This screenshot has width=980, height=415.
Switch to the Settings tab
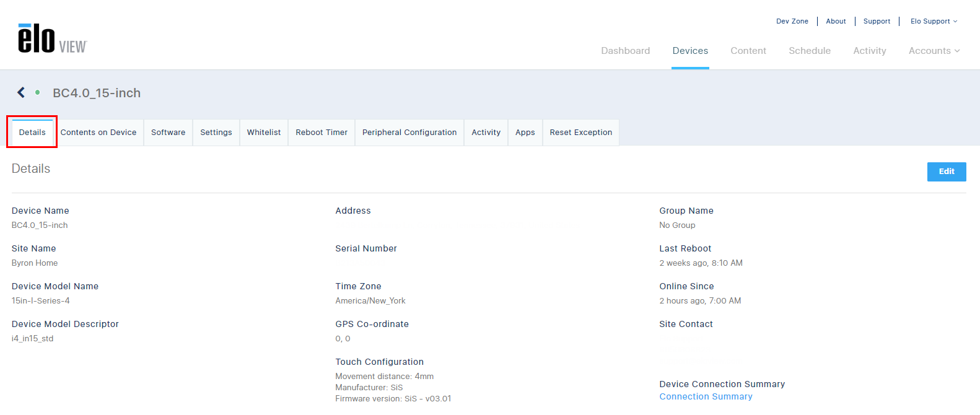pos(216,133)
